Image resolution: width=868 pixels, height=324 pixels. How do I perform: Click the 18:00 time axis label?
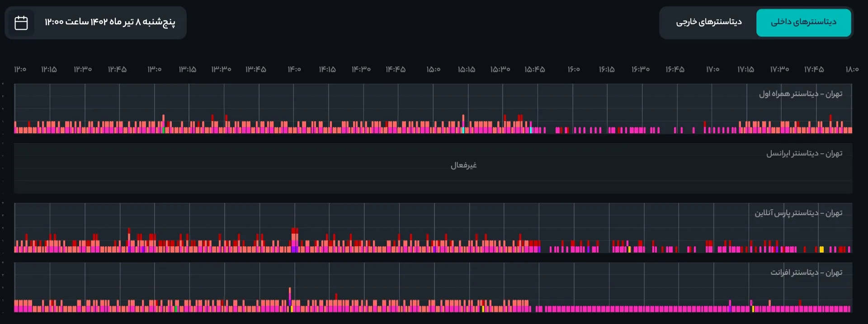[852, 70]
